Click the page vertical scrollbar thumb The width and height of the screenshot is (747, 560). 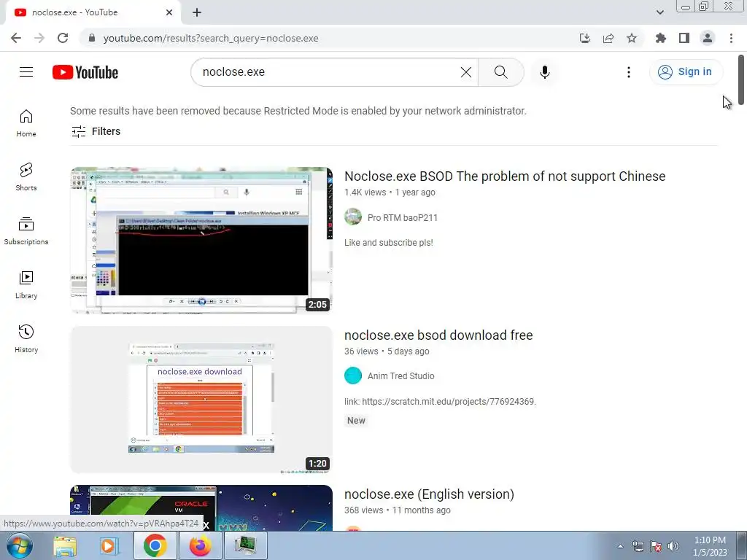point(741,79)
